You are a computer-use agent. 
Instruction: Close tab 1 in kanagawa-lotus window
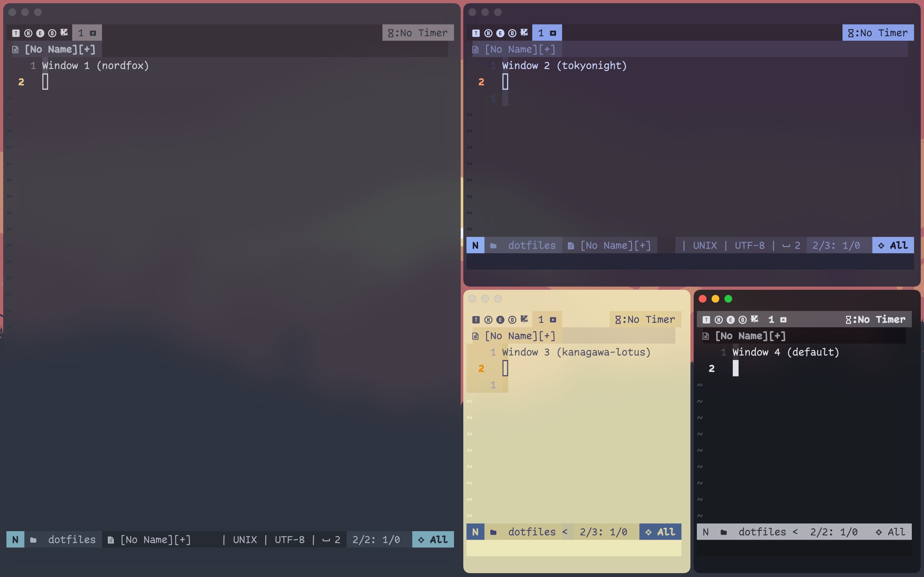tap(553, 320)
